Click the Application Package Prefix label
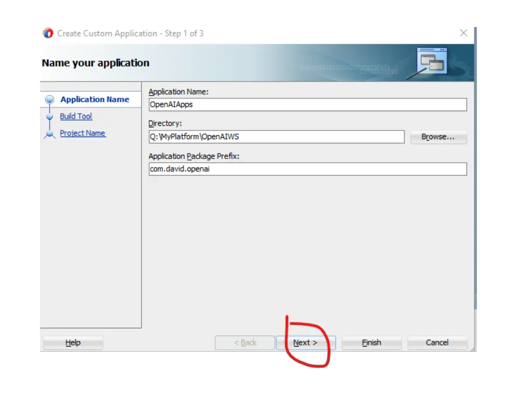This screenshot has height=399, width=532. coord(193,156)
